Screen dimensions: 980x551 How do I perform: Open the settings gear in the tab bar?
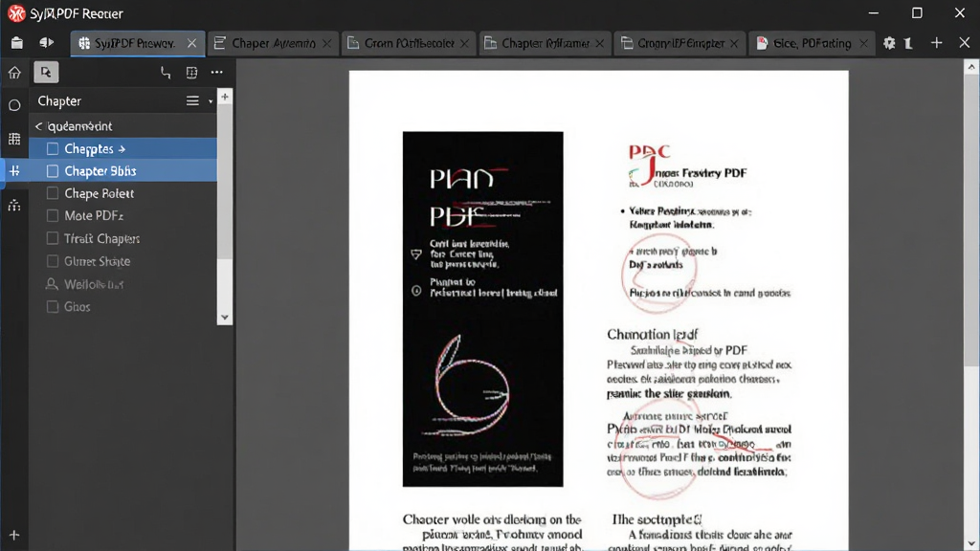[889, 43]
